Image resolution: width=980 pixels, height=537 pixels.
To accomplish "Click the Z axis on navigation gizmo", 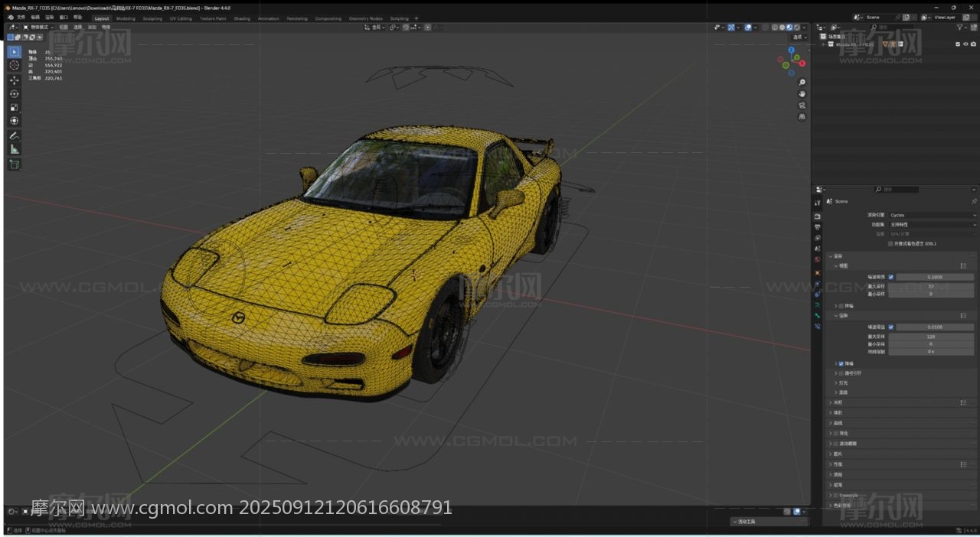I will [792, 50].
